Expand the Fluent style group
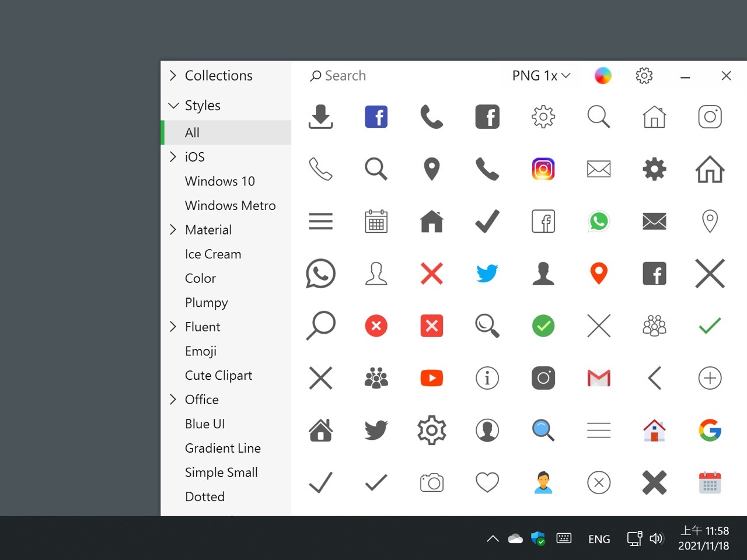The width and height of the screenshot is (747, 560). point(173,326)
